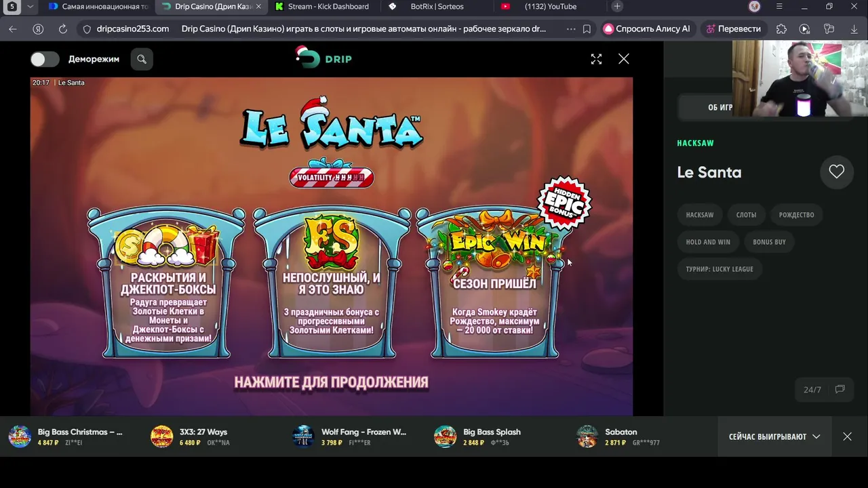Screen dimensions: 868x488
Task: Click the Big Bass Christmas title
Action: click(80, 432)
